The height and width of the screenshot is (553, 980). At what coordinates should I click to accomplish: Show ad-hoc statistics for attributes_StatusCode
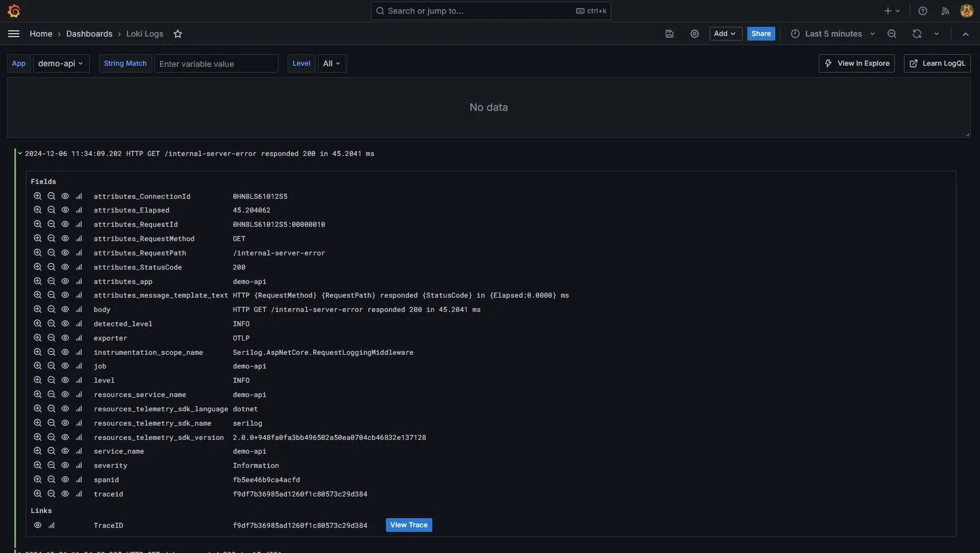pyautogui.click(x=79, y=267)
